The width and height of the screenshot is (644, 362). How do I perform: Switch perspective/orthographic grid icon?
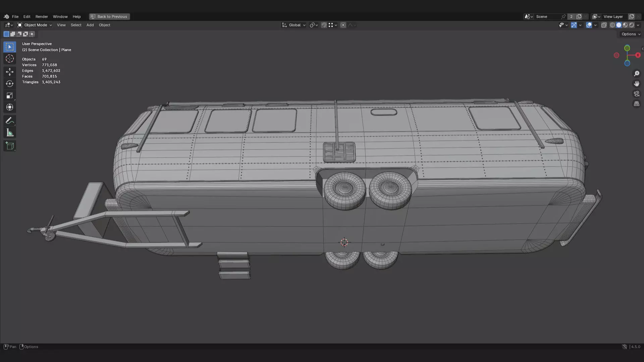[x=636, y=104]
